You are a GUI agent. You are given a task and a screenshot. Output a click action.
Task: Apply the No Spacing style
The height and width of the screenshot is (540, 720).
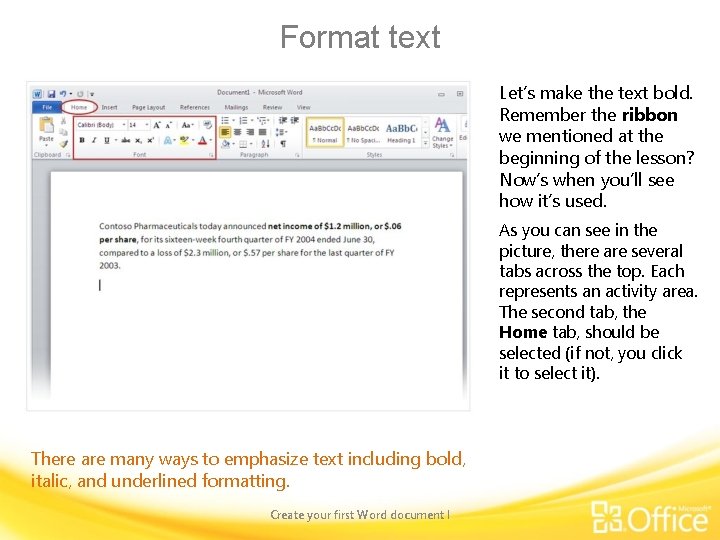point(363,132)
